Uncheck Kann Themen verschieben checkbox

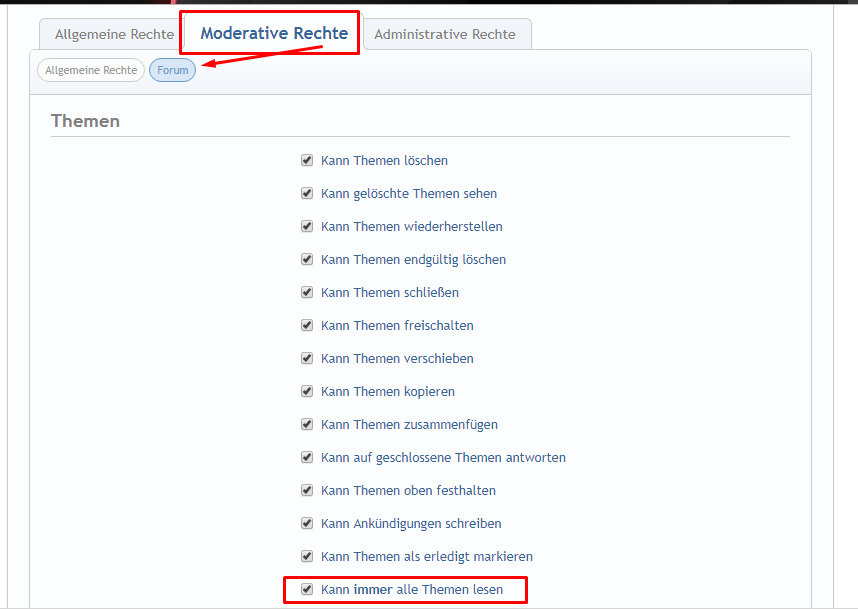(x=307, y=358)
